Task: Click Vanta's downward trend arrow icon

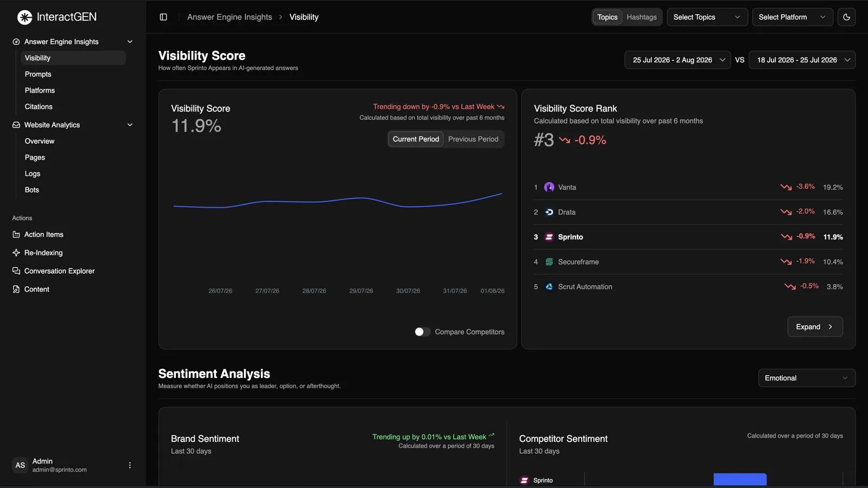Action: pos(786,187)
